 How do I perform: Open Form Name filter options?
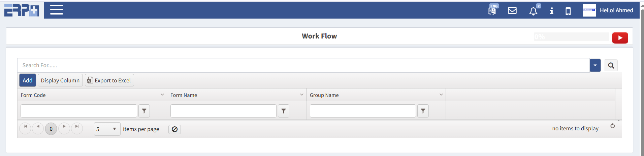coord(284,111)
